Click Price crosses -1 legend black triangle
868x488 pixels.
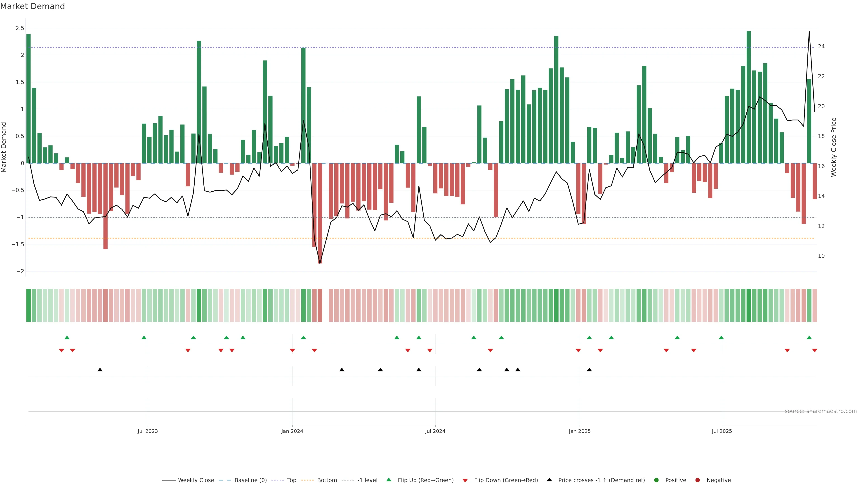[x=549, y=480]
